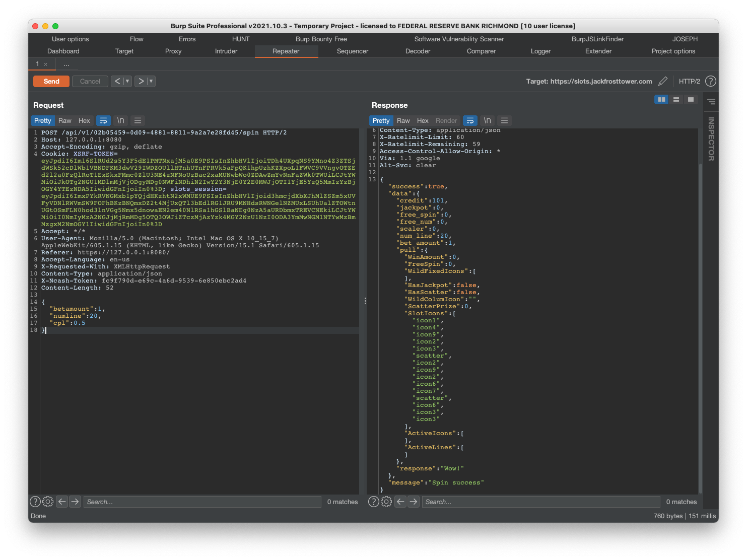Open the Dashboard tab
This screenshot has width=747, height=560.
point(63,51)
